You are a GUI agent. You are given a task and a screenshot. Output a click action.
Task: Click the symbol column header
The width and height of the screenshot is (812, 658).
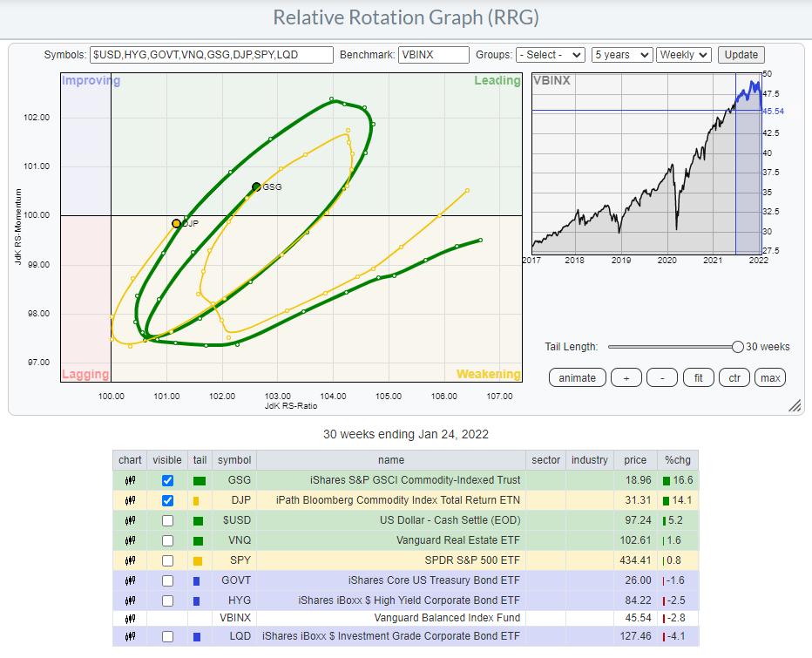point(234,460)
